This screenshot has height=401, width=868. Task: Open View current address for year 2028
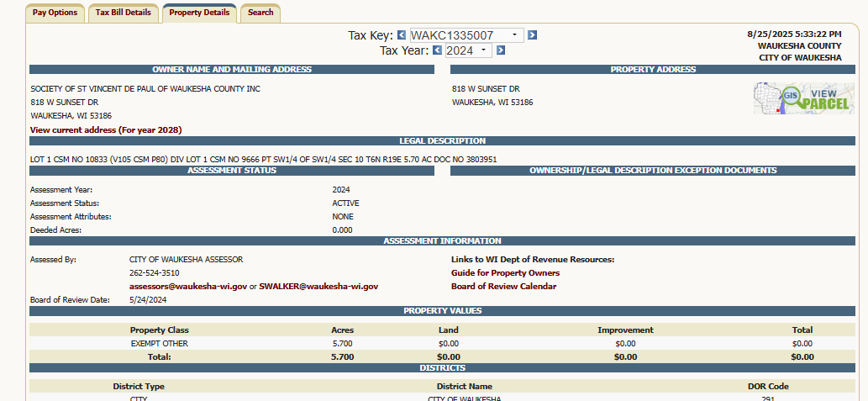[106, 130]
